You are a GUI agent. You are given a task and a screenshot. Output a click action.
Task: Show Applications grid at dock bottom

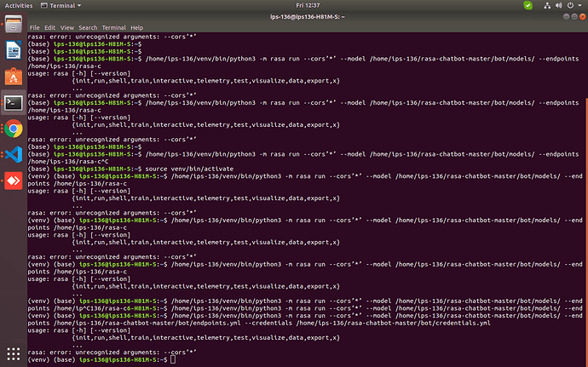click(x=14, y=353)
